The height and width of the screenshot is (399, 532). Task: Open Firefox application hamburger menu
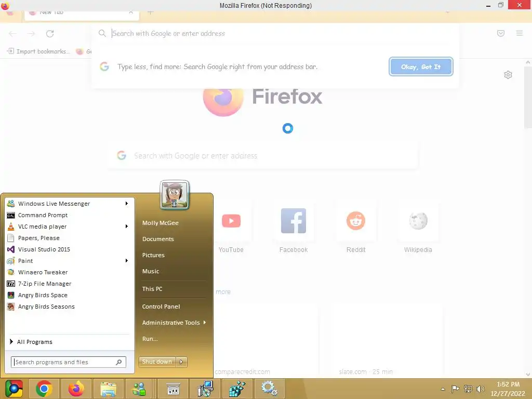click(520, 33)
